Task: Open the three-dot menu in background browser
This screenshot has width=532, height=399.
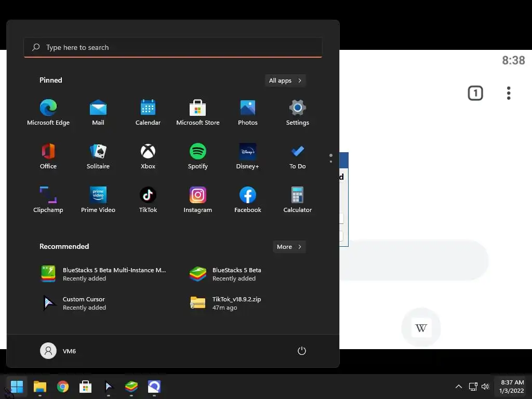Action: [509, 93]
